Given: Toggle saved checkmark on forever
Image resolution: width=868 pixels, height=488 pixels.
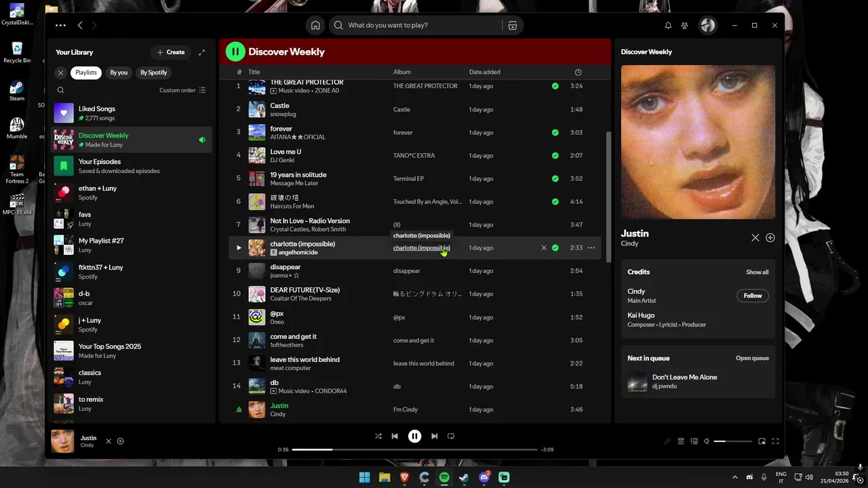Looking at the screenshot, I should [555, 132].
